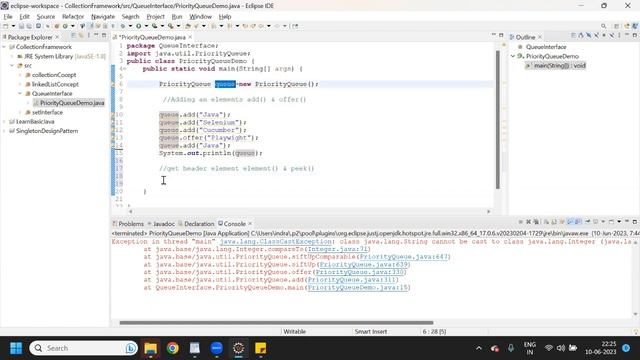Click the green Run button in toolbar
640x360 pixels.
tap(138, 26)
